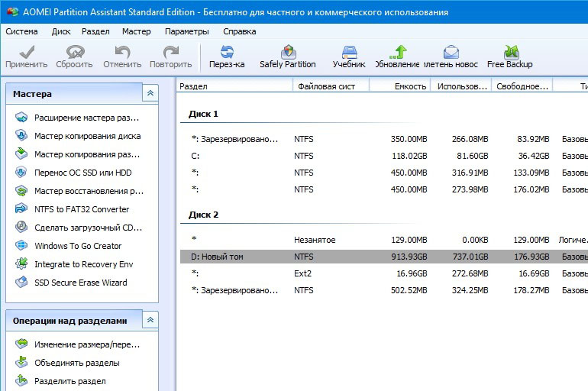Click the 118.02GB capacity value
The height and width of the screenshot is (391, 588).
click(409, 156)
